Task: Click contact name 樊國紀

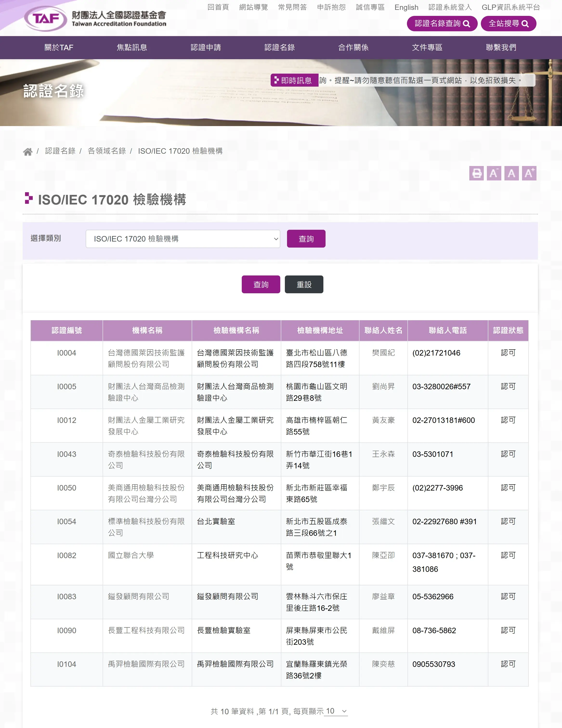Action: pos(383,353)
